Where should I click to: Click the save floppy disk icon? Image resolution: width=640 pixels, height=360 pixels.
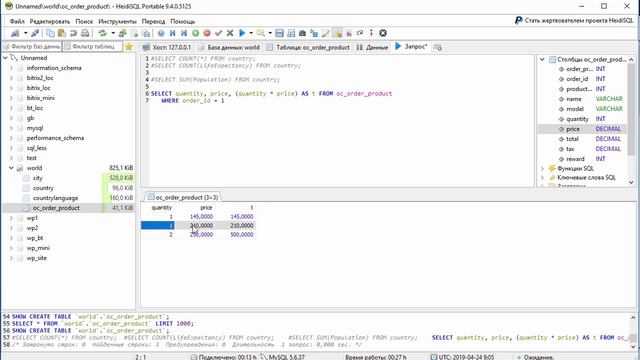tap(280, 33)
